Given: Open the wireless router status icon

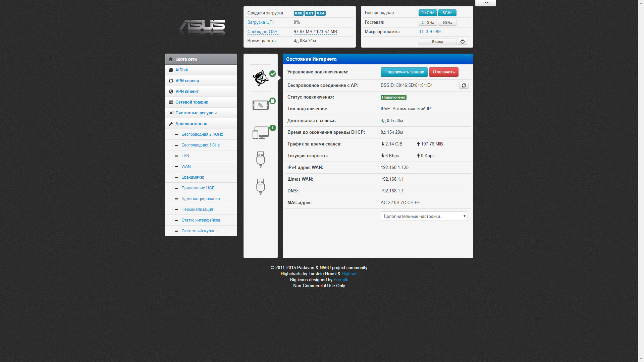Looking at the screenshot, I should (x=261, y=105).
